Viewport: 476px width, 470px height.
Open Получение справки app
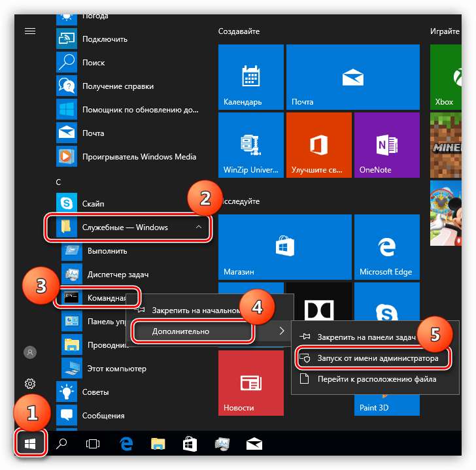127,86
